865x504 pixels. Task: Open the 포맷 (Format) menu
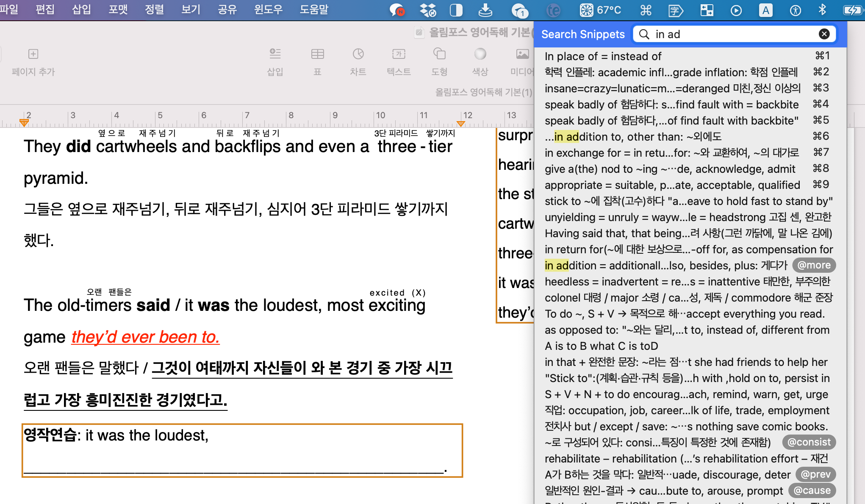point(118,9)
